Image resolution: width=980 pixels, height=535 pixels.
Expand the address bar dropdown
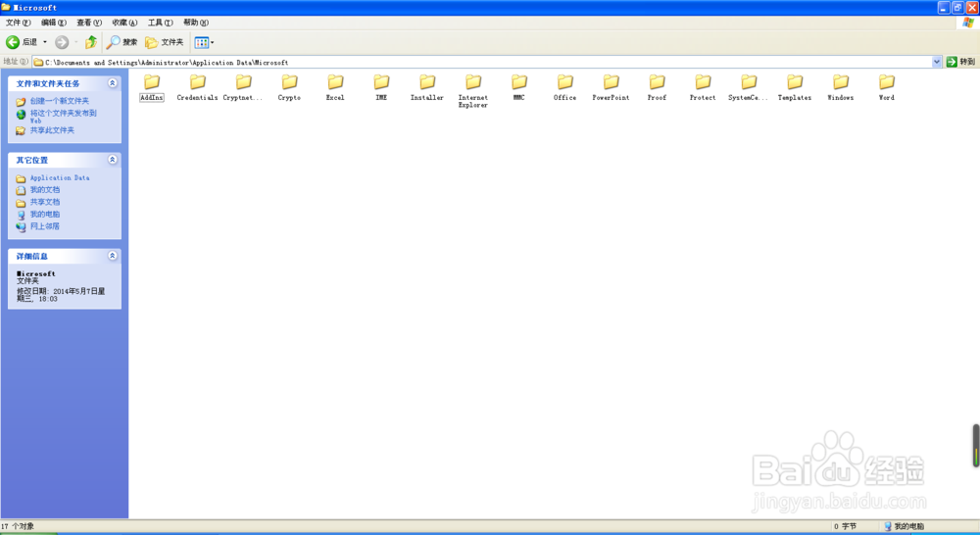pos(936,62)
